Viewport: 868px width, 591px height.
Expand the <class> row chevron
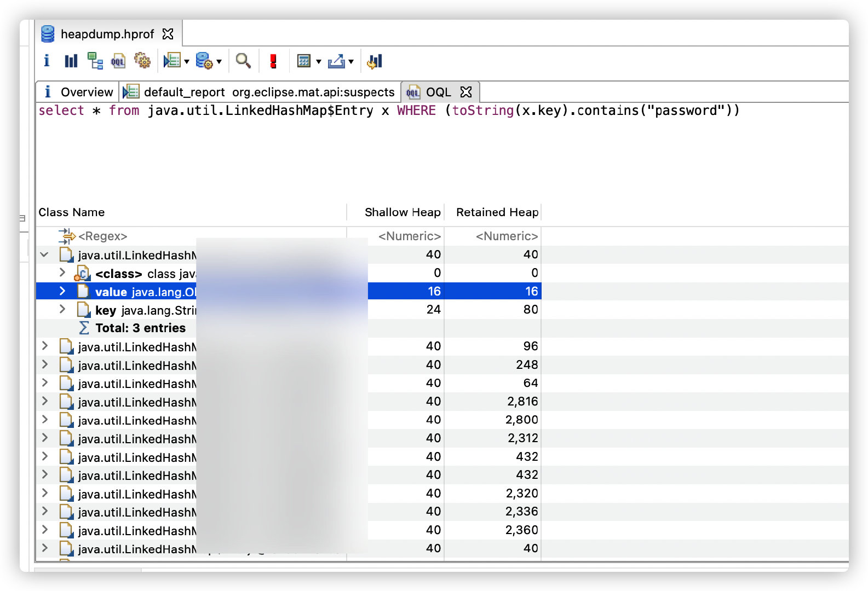[62, 273]
